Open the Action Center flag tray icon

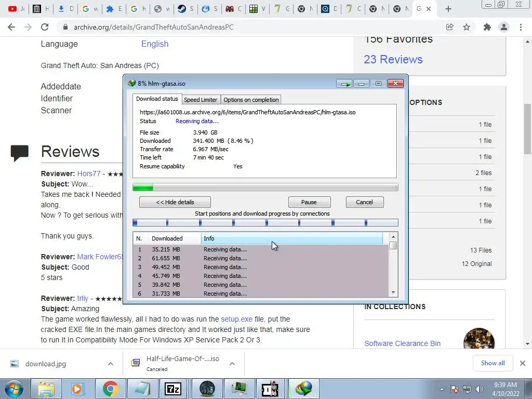(x=455, y=390)
